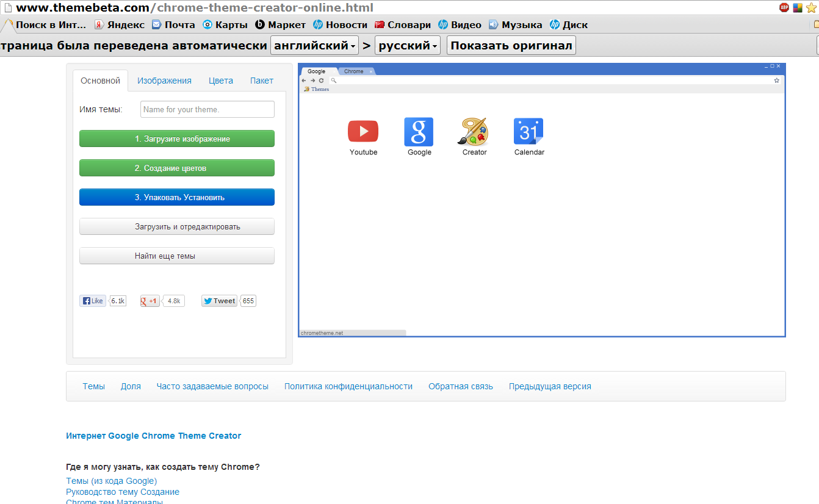Close the Chrome tab in preview
819x504 pixels.
tap(370, 72)
